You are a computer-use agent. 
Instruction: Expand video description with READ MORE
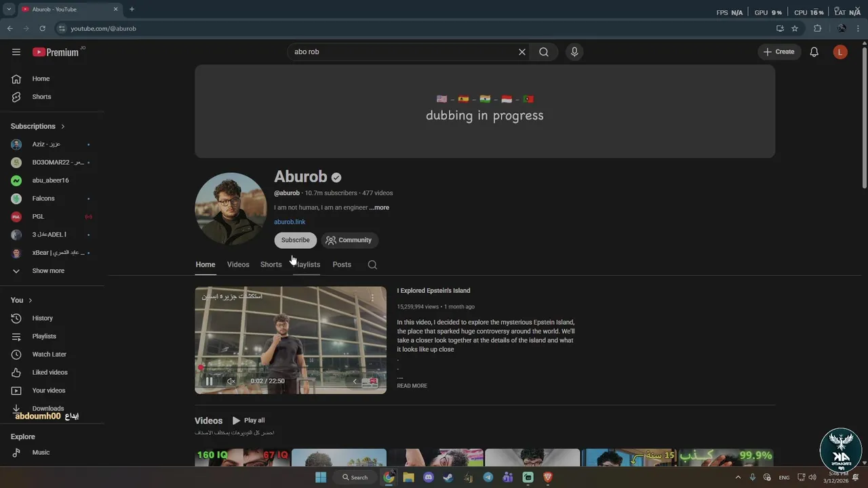(x=412, y=386)
